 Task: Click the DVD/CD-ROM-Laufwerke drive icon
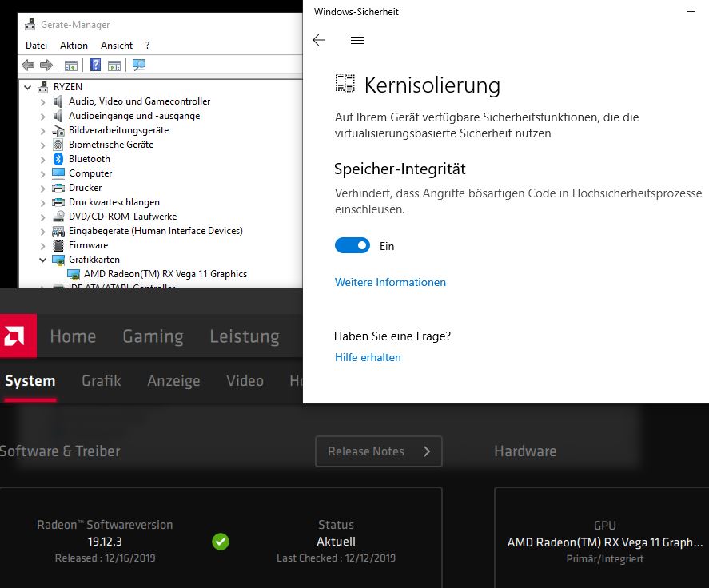click(x=58, y=217)
